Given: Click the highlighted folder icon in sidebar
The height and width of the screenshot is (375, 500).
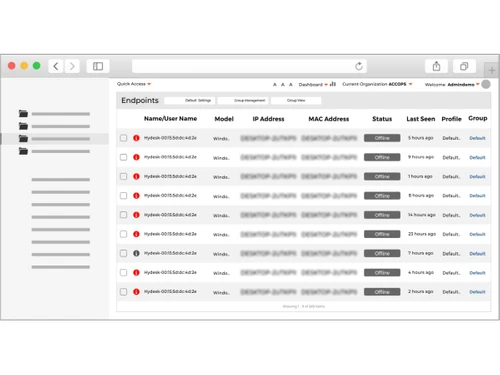Looking at the screenshot, I should click(23, 139).
